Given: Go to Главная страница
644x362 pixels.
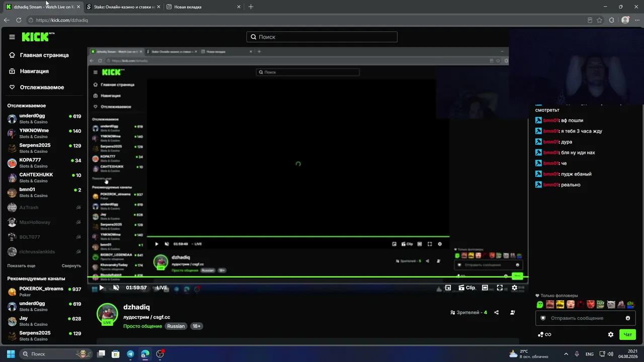Looking at the screenshot, I should [x=44, y=55].
